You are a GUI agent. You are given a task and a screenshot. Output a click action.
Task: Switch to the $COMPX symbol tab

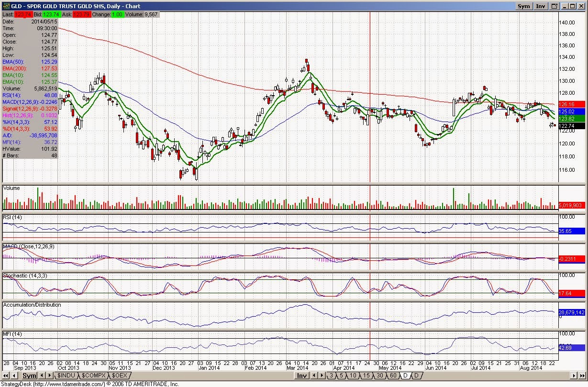[93, 376]
